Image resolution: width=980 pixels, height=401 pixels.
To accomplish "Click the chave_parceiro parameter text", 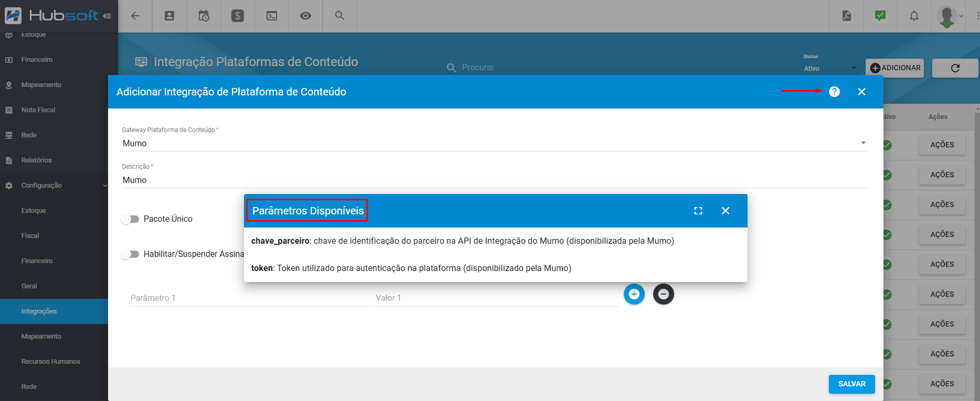I will (x=280, y=241).
